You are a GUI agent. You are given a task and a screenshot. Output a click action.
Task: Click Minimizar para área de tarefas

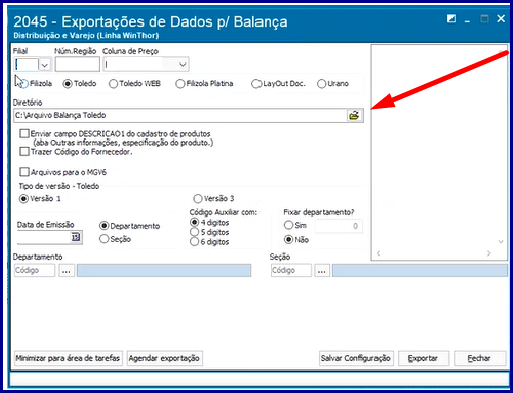68,358
